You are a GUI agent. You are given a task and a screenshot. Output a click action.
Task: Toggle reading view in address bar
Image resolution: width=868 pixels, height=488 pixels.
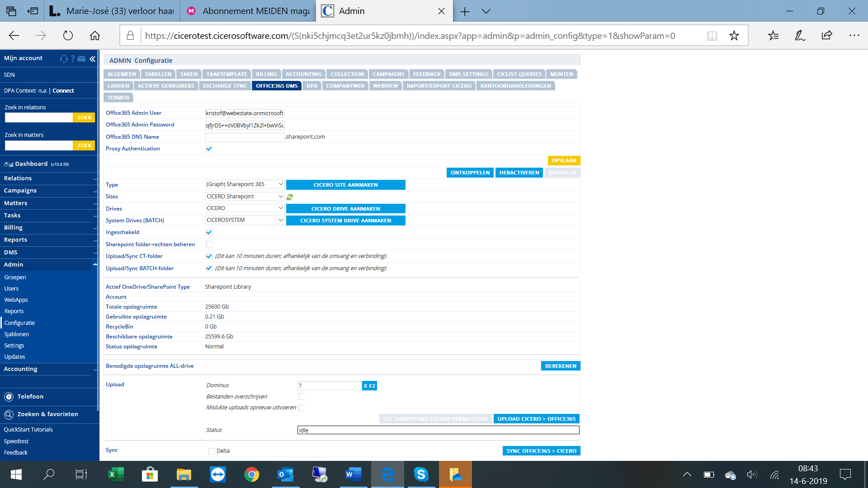(x=712, y=36)
